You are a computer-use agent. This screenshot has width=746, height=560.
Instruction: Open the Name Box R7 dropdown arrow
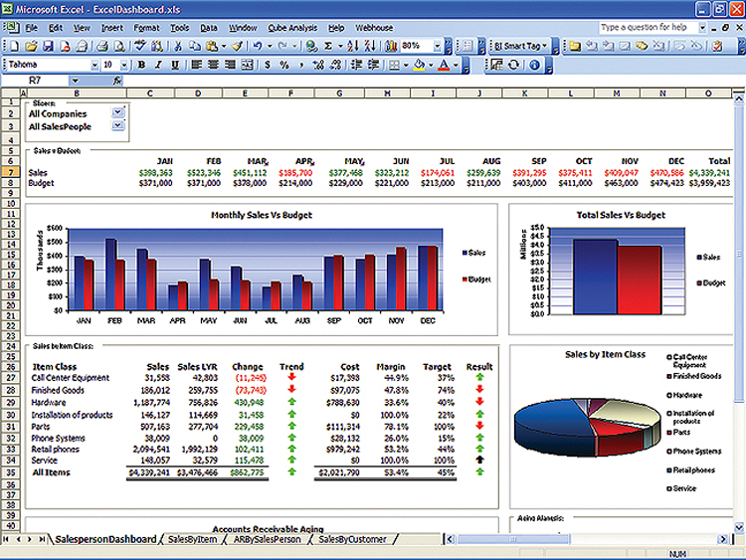point(75,81)
